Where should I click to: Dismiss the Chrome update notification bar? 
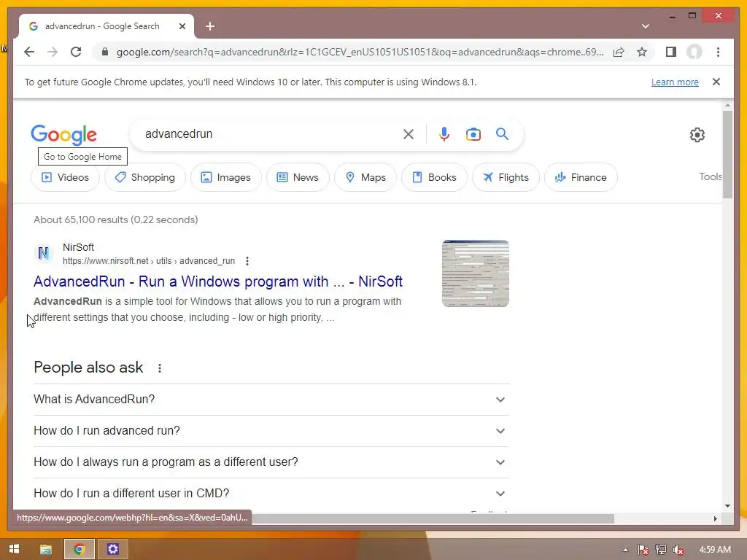(x=716, y=82)
